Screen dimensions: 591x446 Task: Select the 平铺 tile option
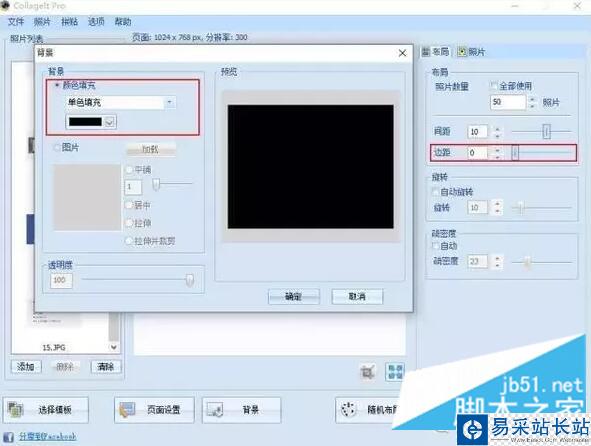click(x=129, y=170)
